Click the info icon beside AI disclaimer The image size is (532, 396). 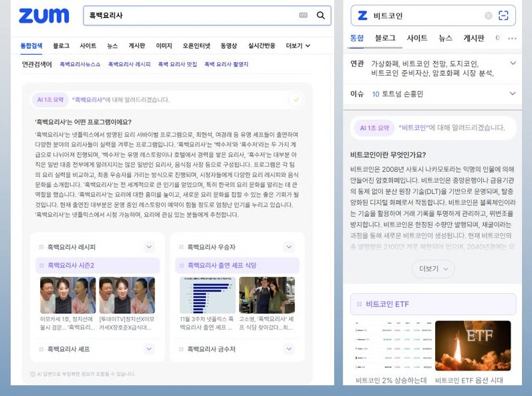[x=33, y=374]
